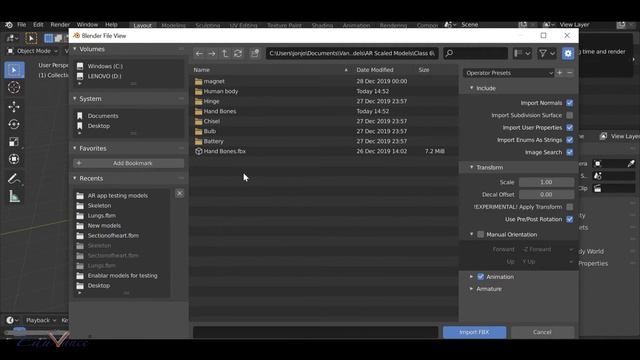Screen dimensions: 640x360
Task: Toggle Import User Properties checkbox
Action: pyautogui.click(x=569, y=128)
